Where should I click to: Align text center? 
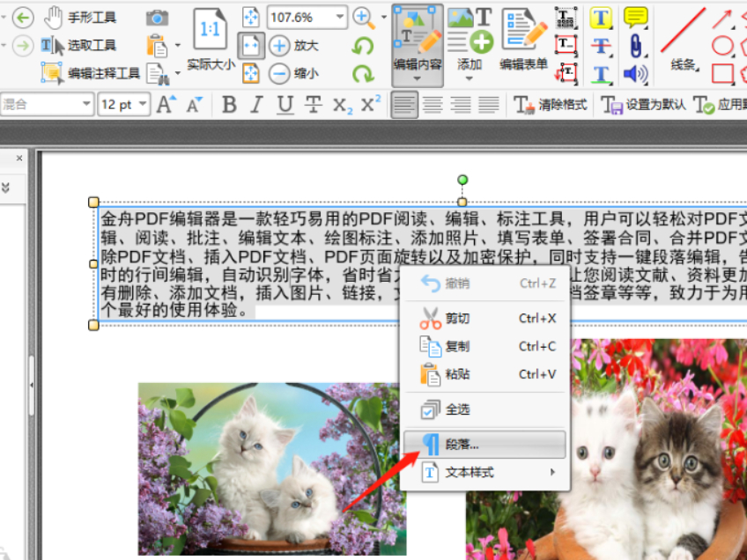433,104
